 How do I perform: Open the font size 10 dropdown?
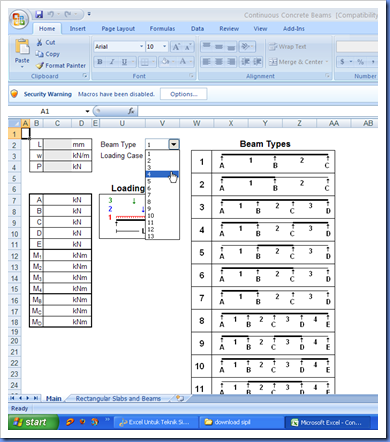pyautogui.click(x=165, y=46)
